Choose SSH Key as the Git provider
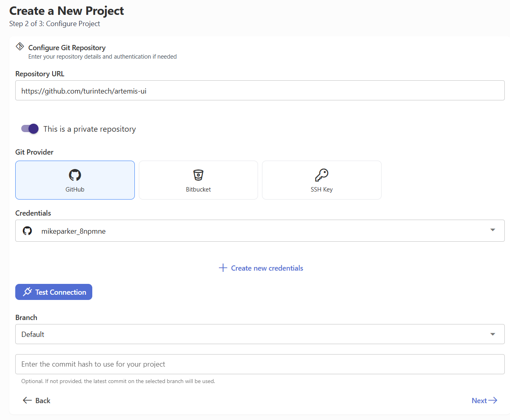Screen dimensions: 510x420 coord(322,180)
